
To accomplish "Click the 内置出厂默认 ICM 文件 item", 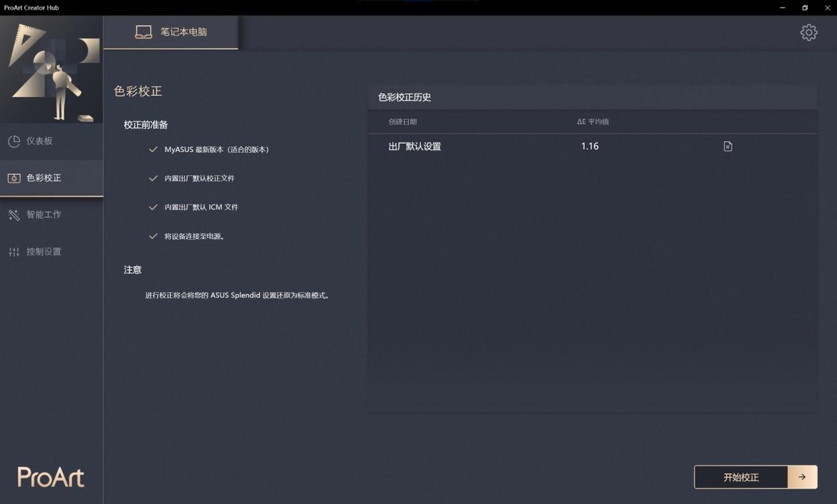I will [202, 207].
